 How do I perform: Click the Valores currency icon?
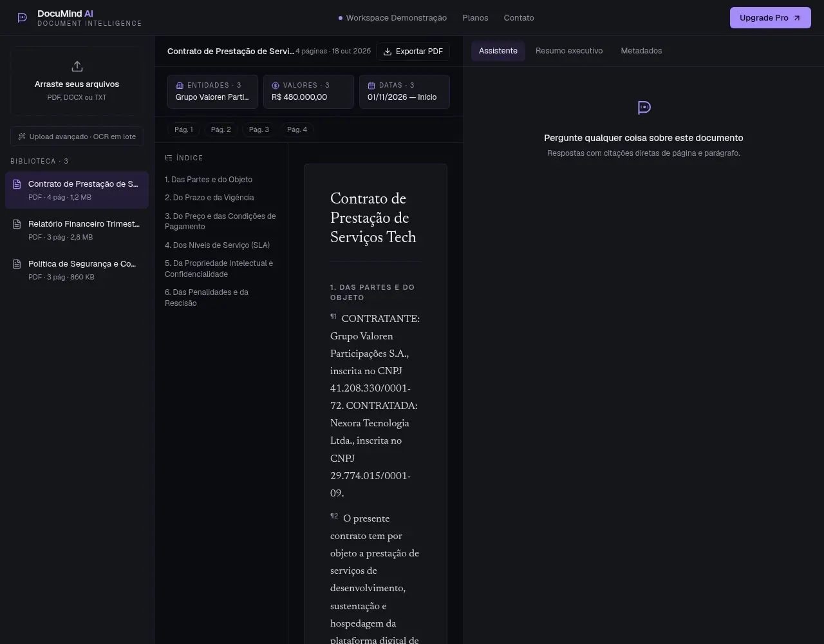tap(276, 86)
